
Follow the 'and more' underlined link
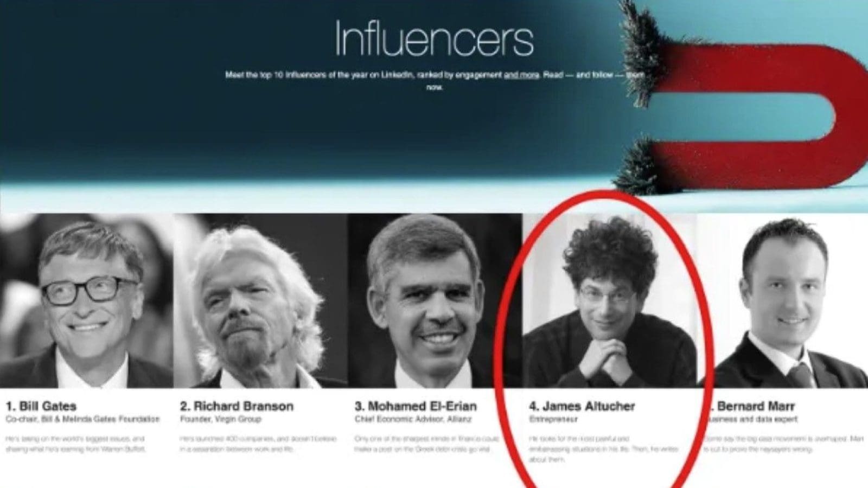pyautogui.click(x=521, y=75)
